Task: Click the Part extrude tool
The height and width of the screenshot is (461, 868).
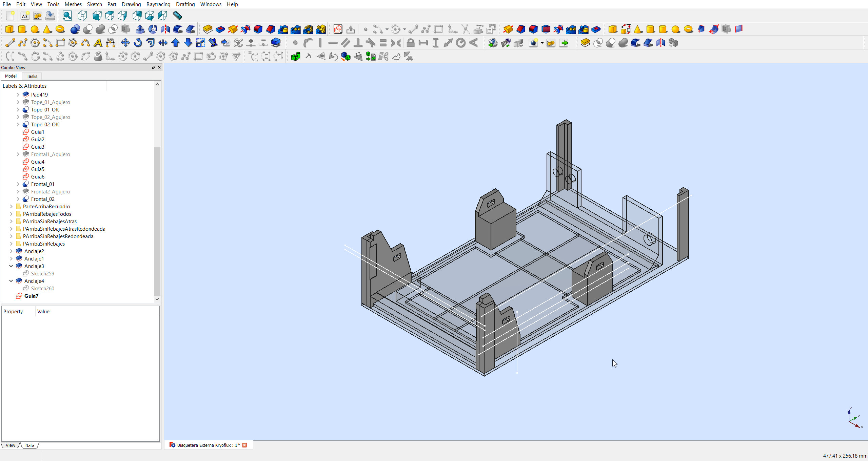Action: pyautogui.click(x=140, y=29)
